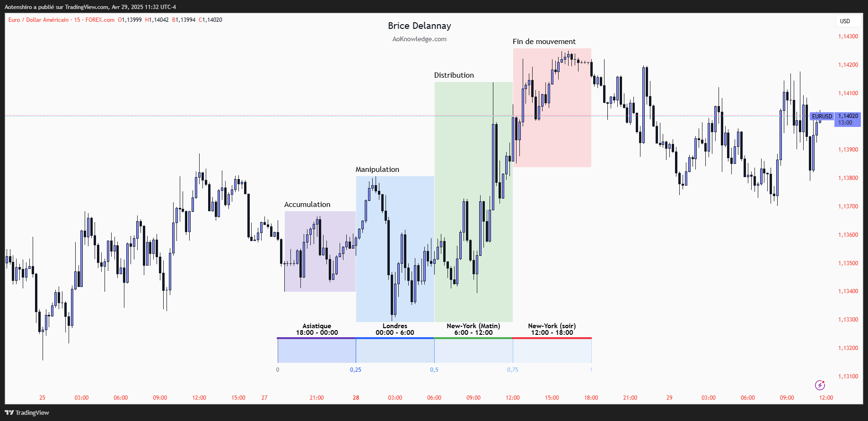Click the Manipulation blue zone

pos(395,246)
